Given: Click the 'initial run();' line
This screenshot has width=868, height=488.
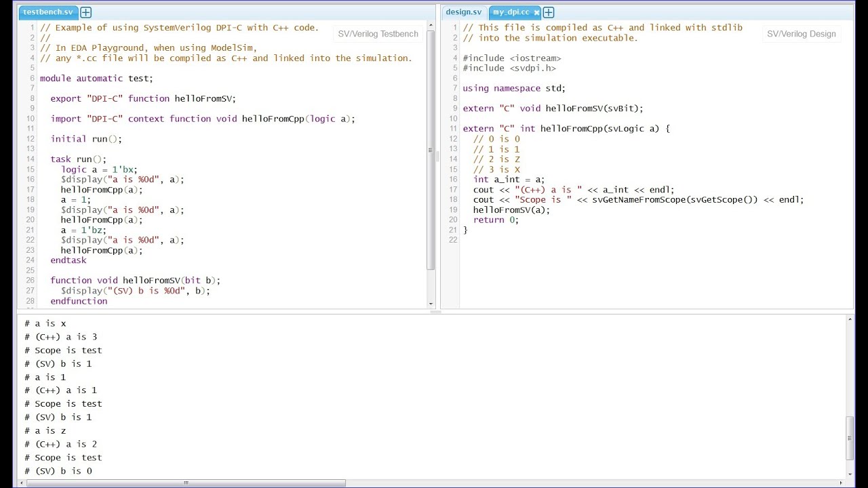Looking at the screenshot, I should 86,139.
